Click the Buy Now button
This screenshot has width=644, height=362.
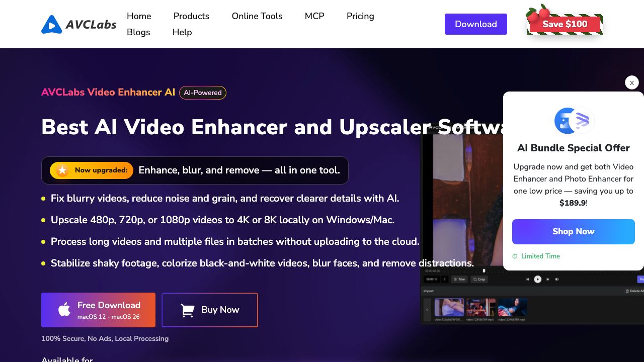210,310
